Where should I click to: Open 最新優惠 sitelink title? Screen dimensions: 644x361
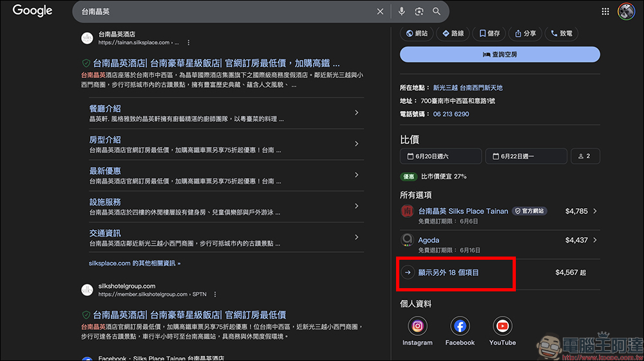pos(105,171)
